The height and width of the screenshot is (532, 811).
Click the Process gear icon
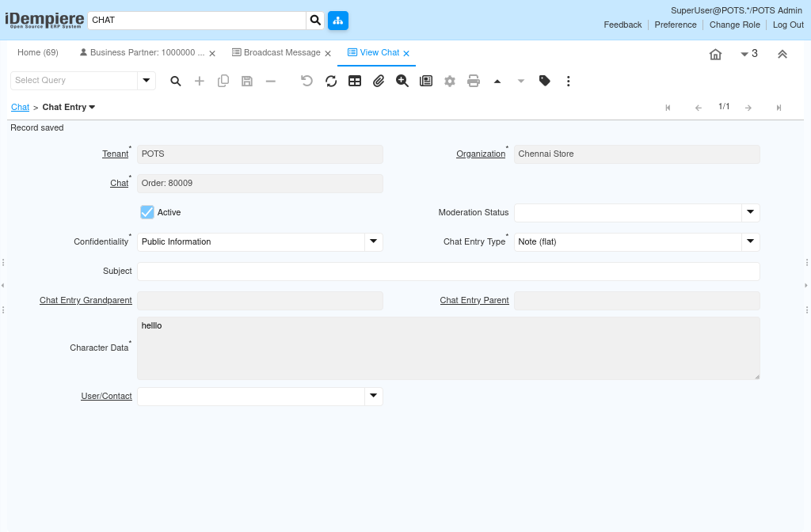450,82
